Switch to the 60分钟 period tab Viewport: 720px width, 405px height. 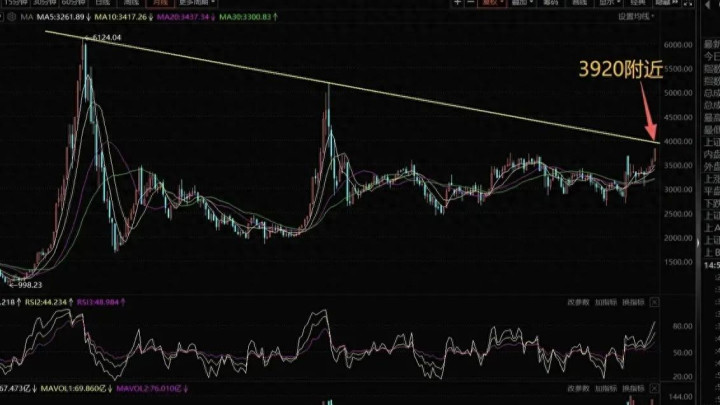click(x=73, y=2)
